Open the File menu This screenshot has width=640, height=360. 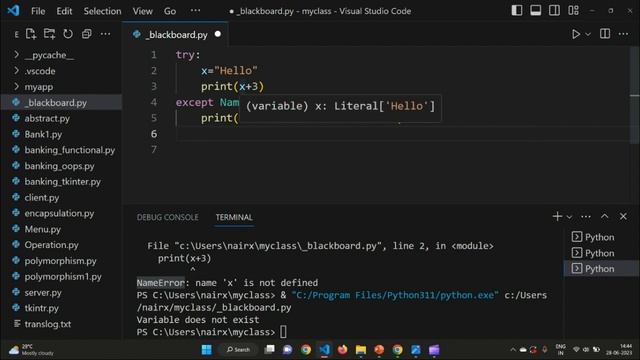point(38,11)
